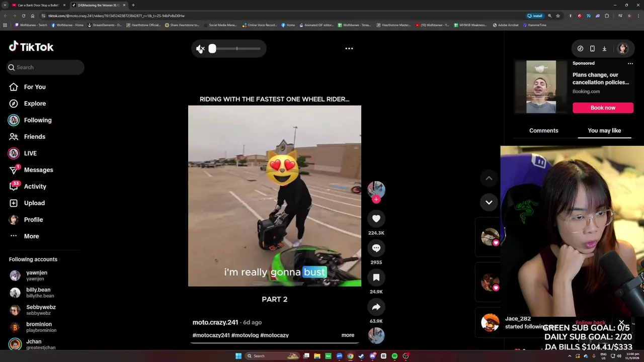
Task: Switch to the Comments tab
Action: point(543,131)
